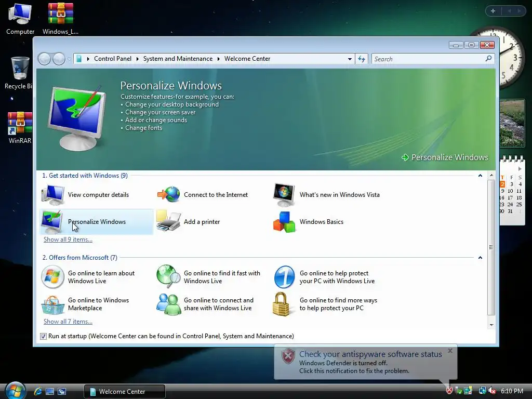This screenshot has height=399, width=532.
Task: Expand the arrow after System and Maintenance breadcrumb
Action: pyautogui.click(x=219, y=59)
